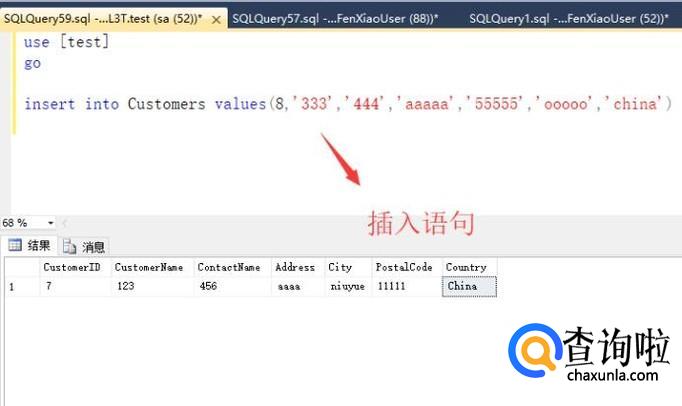Select the PostalCode column header
The width and height of the screenshot is (682, 406).
(407, 267)
